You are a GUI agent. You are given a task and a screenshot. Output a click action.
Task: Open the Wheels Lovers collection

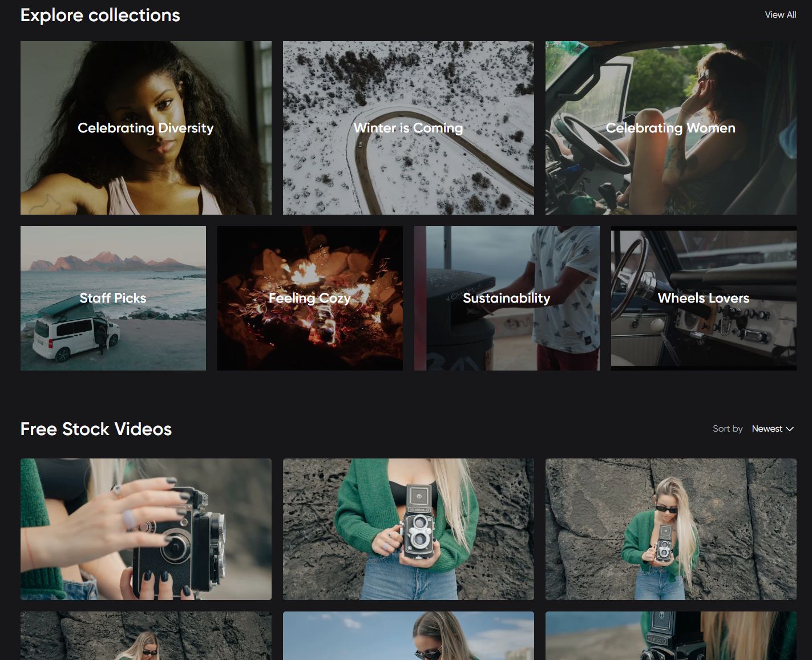pyautogui.click(x=704, y=298)
